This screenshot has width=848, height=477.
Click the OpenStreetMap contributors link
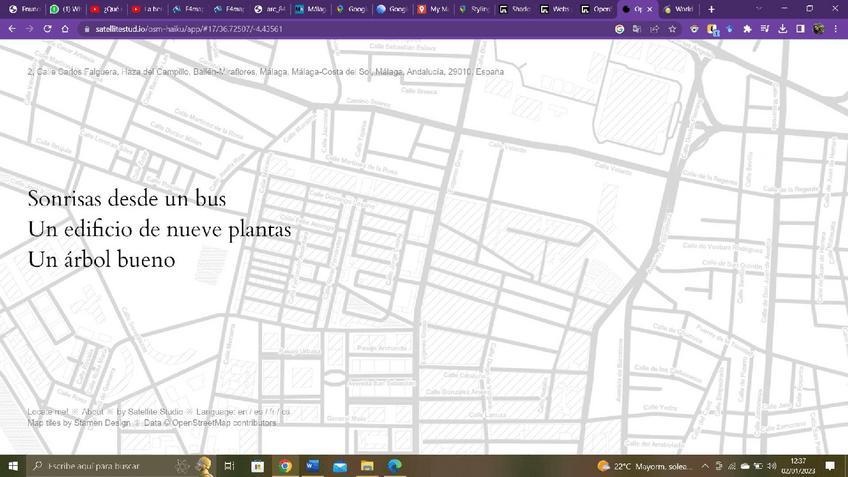(x=221, y=423)
